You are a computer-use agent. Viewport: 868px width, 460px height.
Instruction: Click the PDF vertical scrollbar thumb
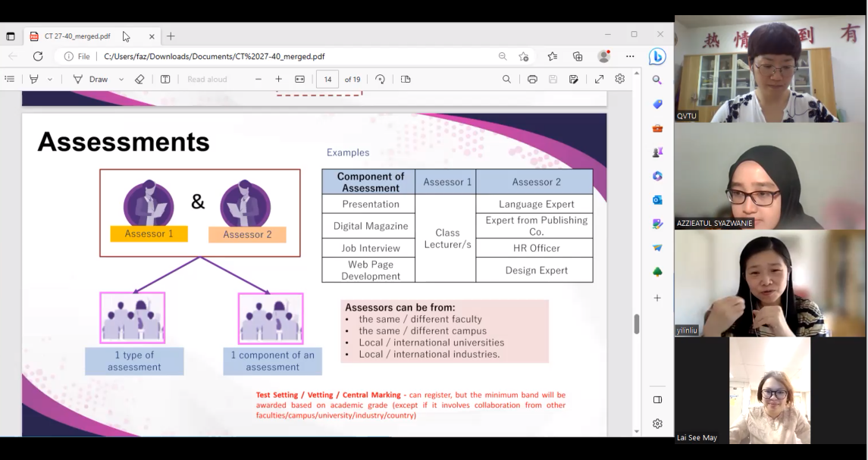coord(637,324)
